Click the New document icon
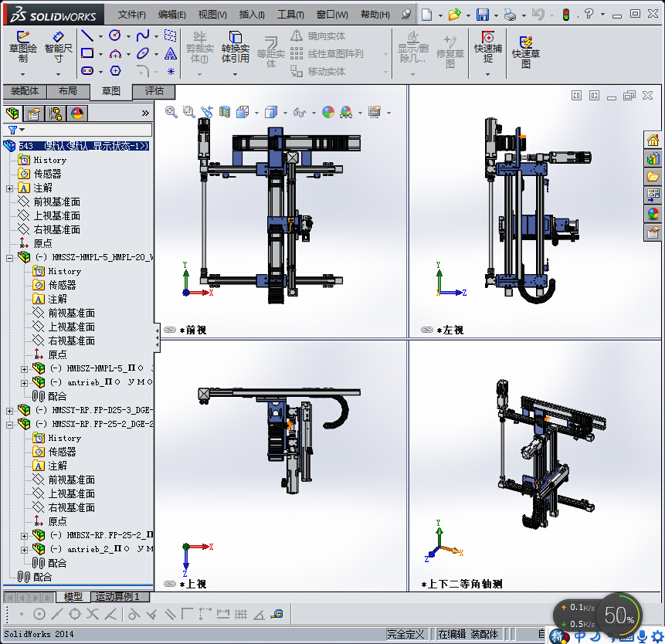 point(426,15)
